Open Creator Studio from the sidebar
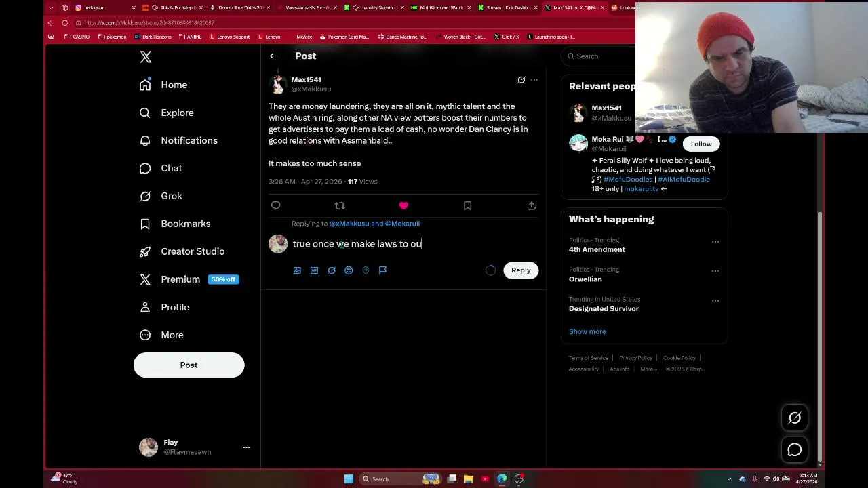This screenshot has height=488, width=868. tap(182, 251)
